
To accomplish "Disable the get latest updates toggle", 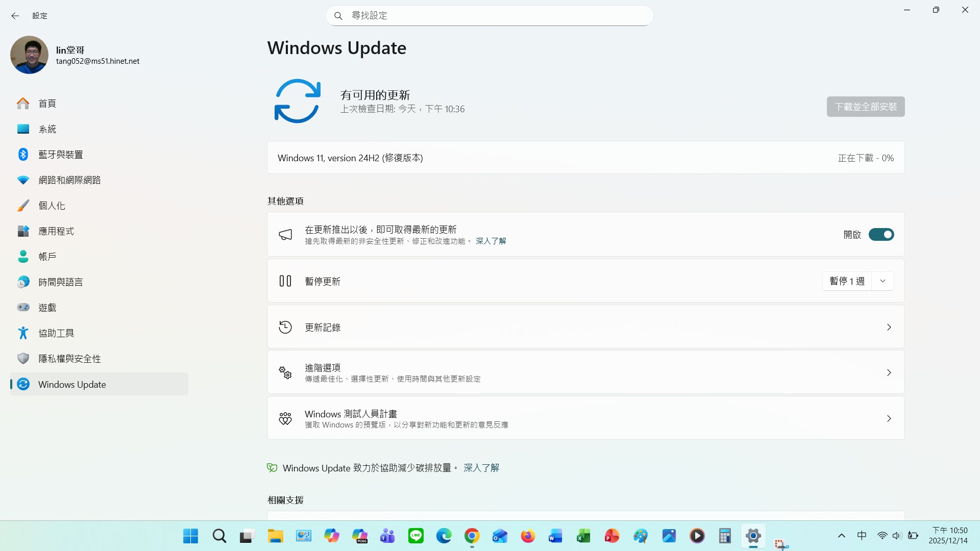I will click(881, 234).
